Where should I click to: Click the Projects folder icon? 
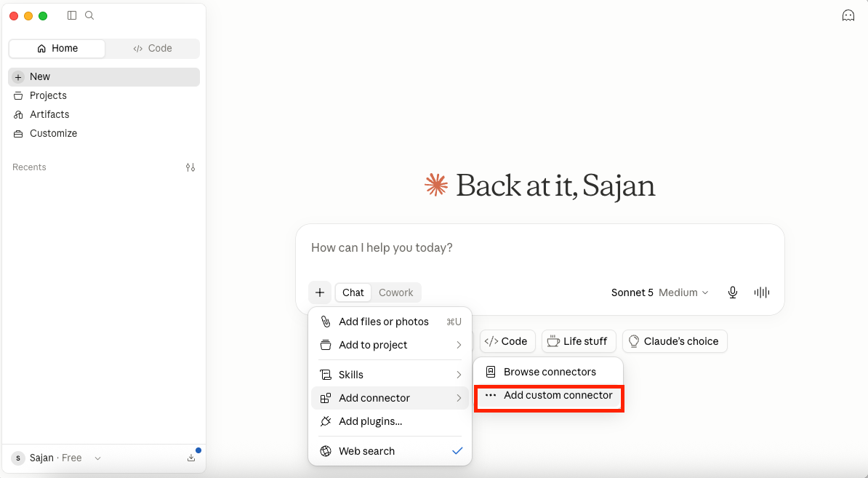pos(18,96)
